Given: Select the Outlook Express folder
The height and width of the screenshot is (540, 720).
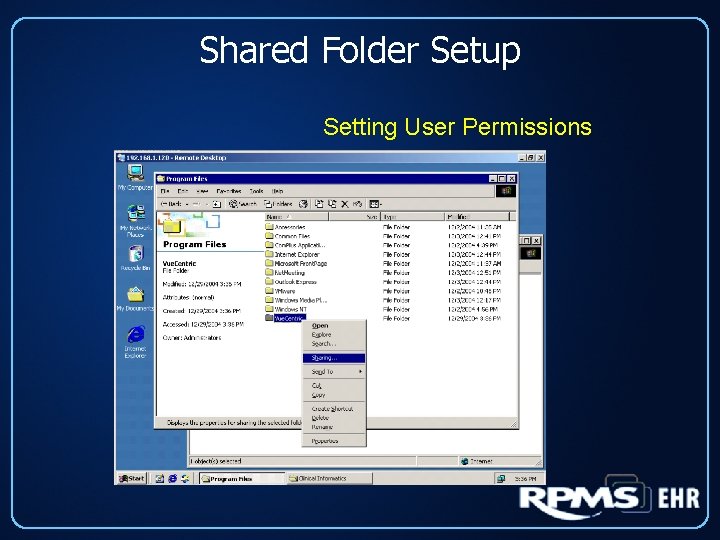Looking at the screenshot, I should [x=291, y=282].
